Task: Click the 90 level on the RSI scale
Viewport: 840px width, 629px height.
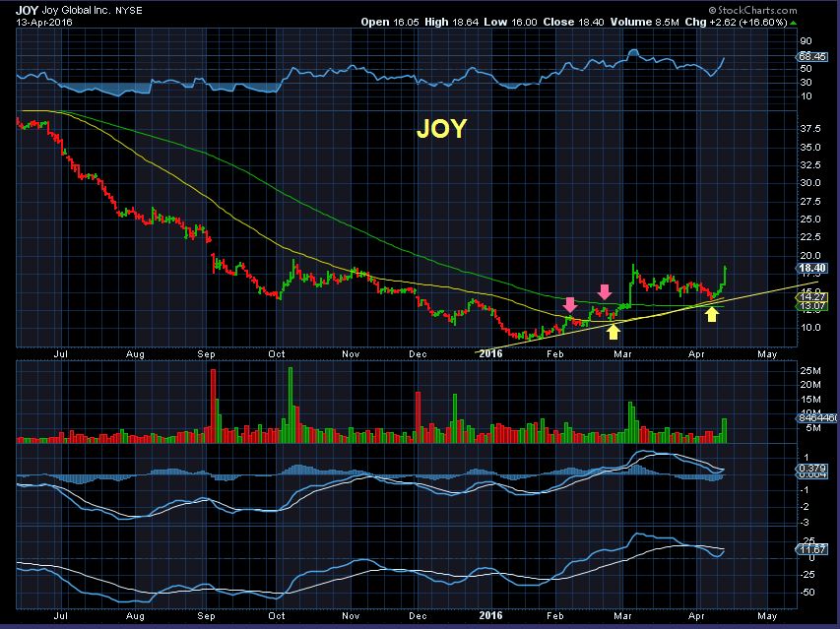Action: tap(806, 41)
